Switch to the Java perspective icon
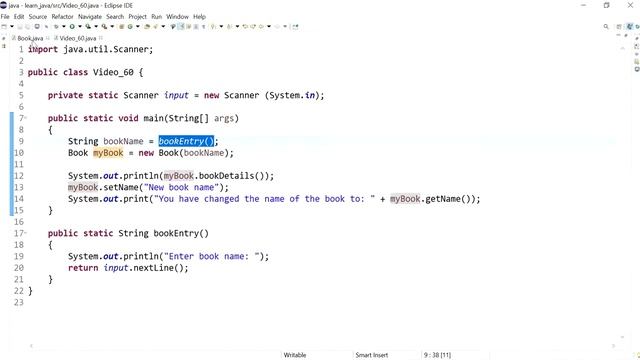The height and width of the screenshot is (360, 640). (630, 27)
